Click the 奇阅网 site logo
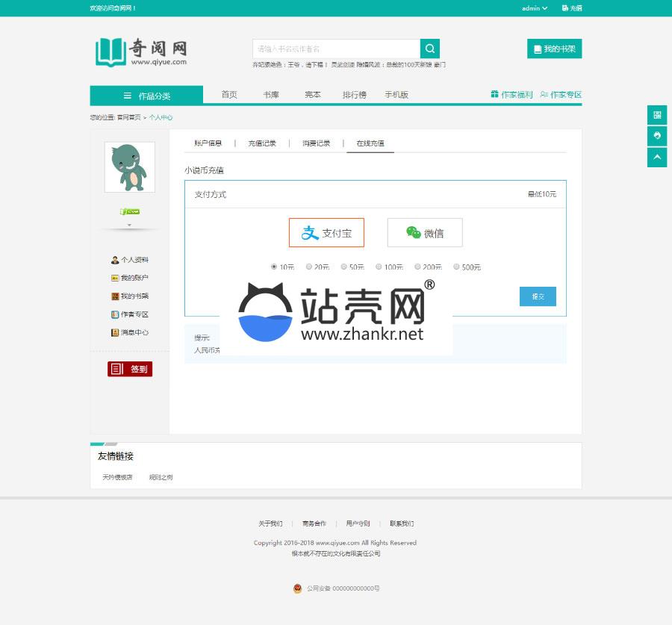 click(141, 52)
